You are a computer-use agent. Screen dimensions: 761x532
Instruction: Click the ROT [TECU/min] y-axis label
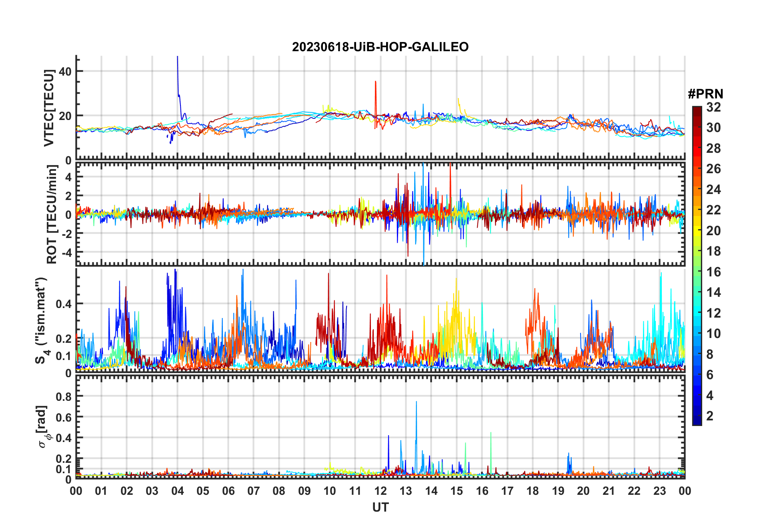[x=52, y=214]
